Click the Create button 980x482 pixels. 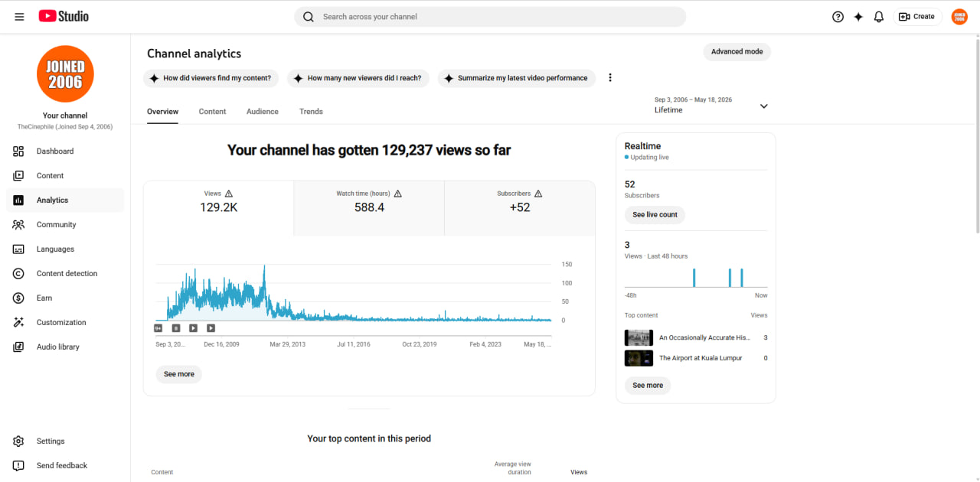[916, 17]
